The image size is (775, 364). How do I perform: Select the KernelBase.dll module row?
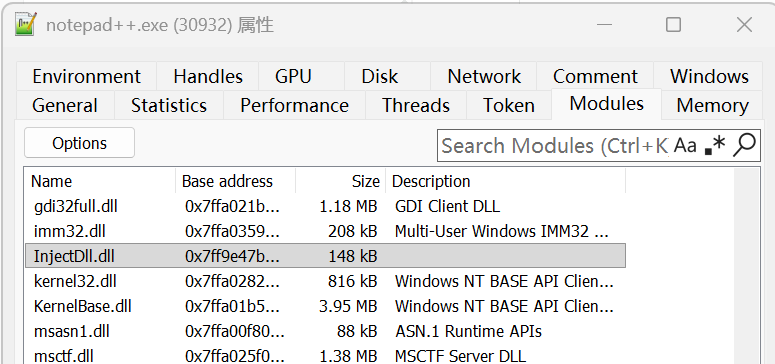[325, 306]
